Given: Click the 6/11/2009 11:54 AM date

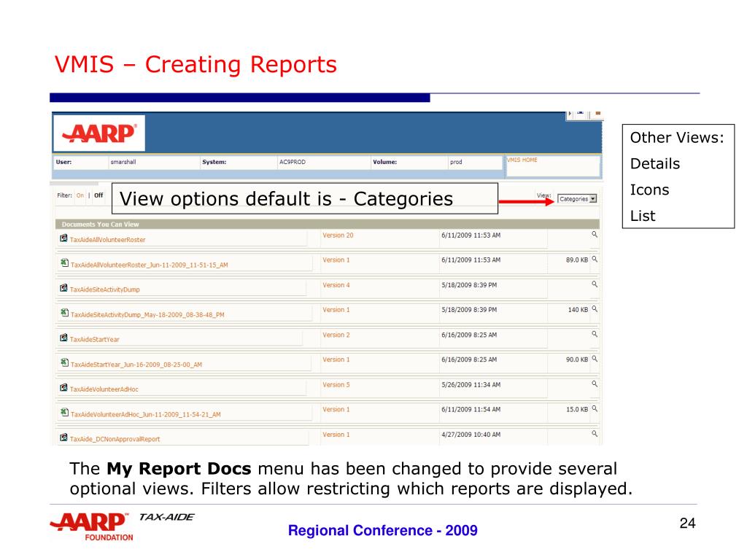Looking at the screenshot, I should [471, 410].
